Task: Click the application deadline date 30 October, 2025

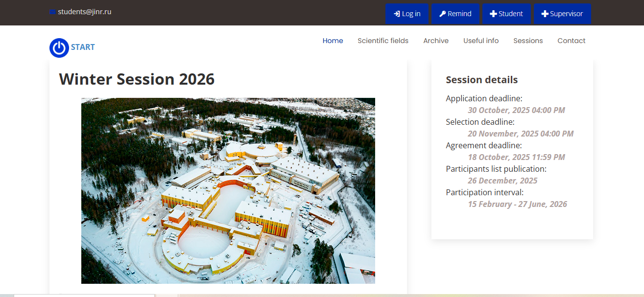Action: tap(516, 110)
